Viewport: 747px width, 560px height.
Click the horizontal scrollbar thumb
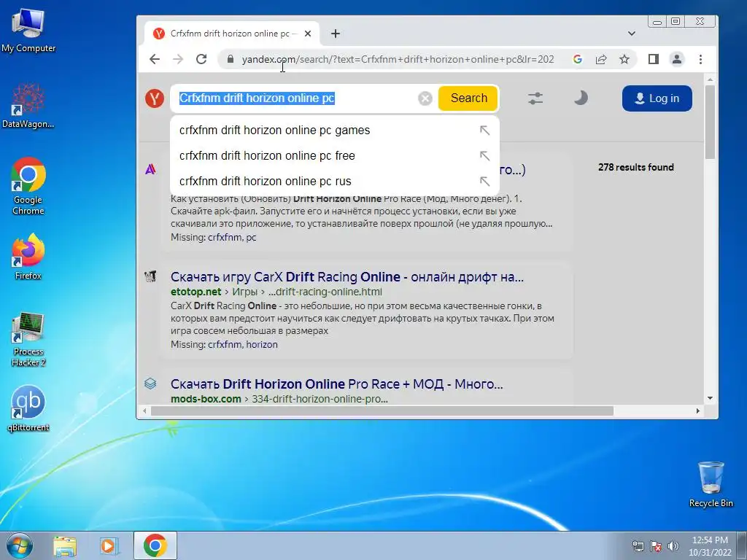[382, 411]
